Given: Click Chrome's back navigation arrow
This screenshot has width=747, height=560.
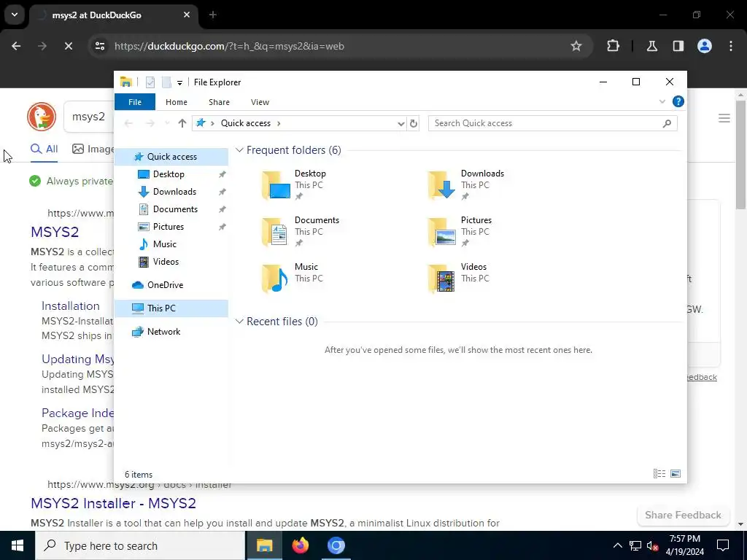Looking at the screenshot, I should [x=16, y=46].
